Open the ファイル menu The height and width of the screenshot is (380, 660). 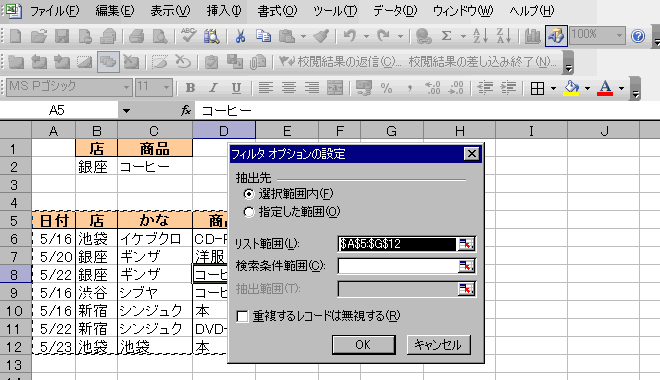click(x=54, y=11)
